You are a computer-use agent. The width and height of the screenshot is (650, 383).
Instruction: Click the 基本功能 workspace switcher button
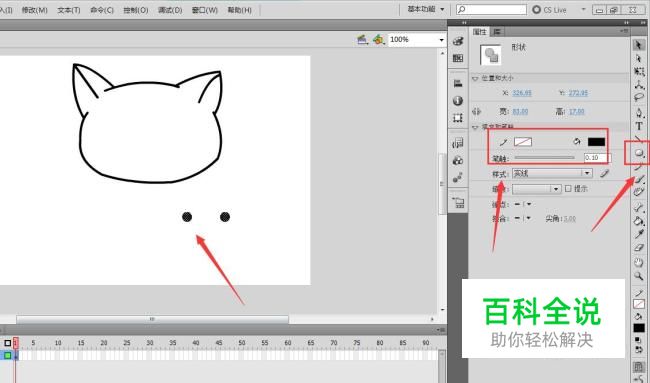pos(426,9)
